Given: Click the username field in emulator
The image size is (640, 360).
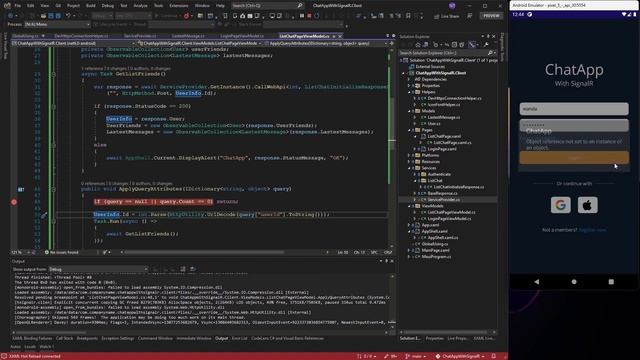Looking at the screenshot, I should (x=574, y=109).
